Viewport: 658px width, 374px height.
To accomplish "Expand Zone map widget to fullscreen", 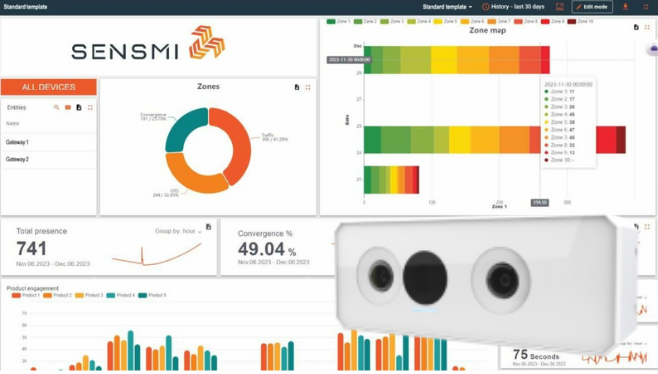I will (x=648, y=27).
